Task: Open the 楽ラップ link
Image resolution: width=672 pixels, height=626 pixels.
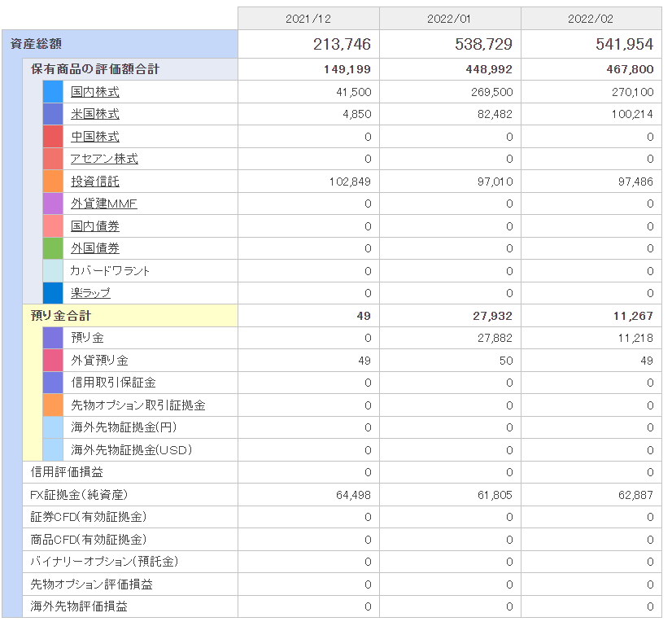Action: (90, 293)
